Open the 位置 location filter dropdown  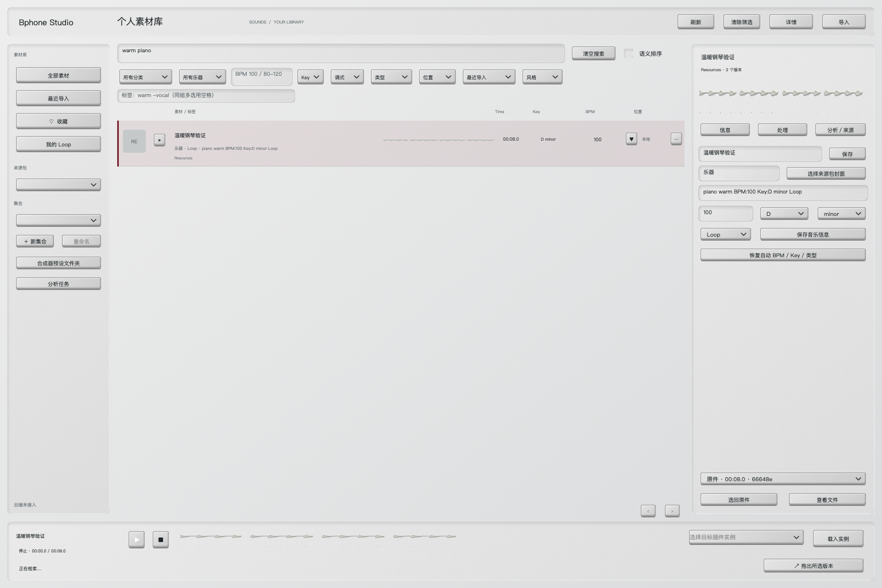[438, 77]
